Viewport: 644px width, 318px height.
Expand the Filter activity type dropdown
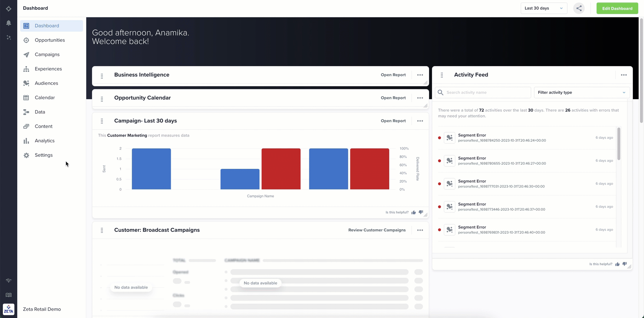(x=581, y=92)
